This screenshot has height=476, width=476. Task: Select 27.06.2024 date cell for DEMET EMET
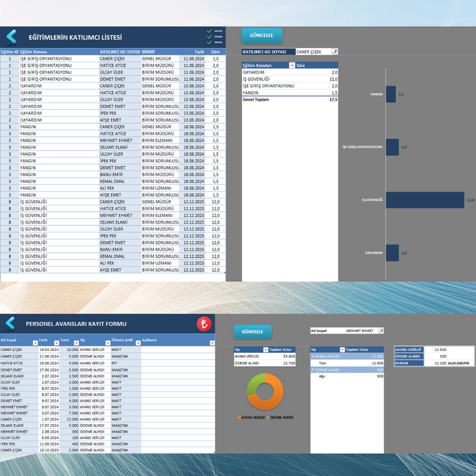pos(49,370)
